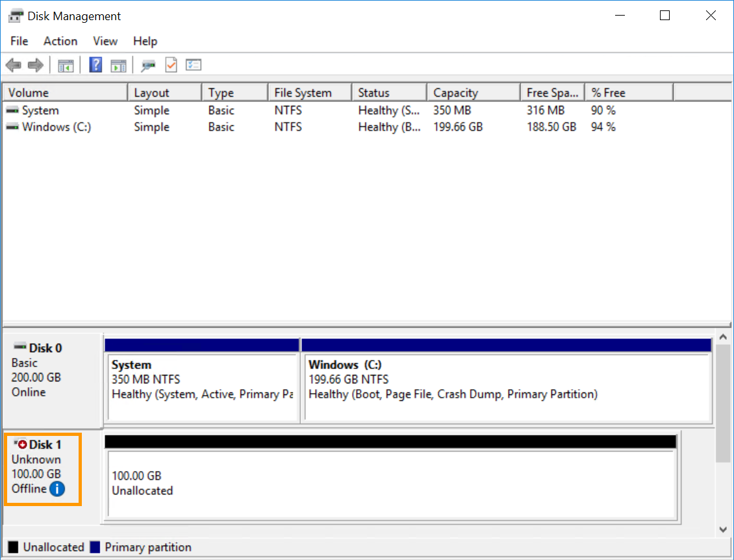Click the Free Spa... column header
The image size is (734, 560).
coord(551,92)
